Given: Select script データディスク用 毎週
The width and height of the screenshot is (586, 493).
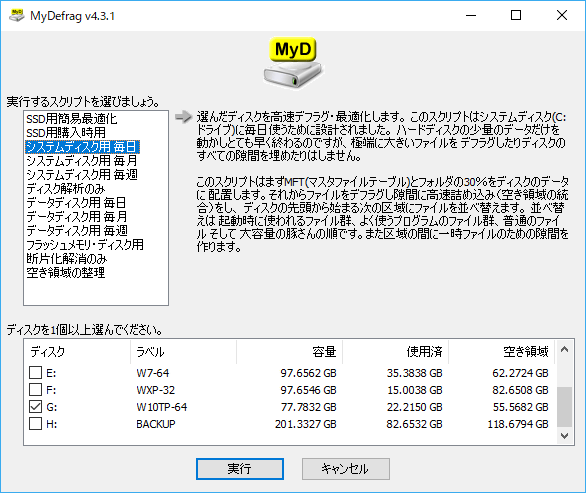Looking at the screenshot, I should point(77,231).
